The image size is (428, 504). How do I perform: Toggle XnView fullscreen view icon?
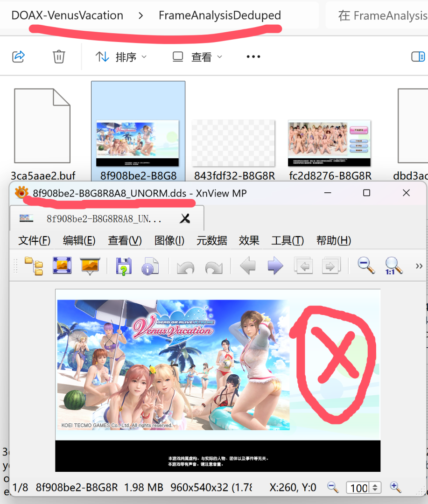click(x=62, y=266)
